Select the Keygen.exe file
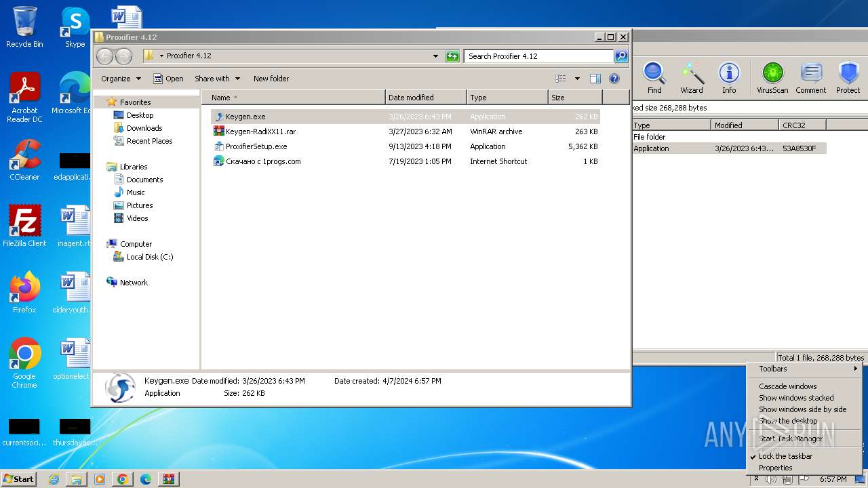The height and width of the screenshot is (488, 868). 406,117
